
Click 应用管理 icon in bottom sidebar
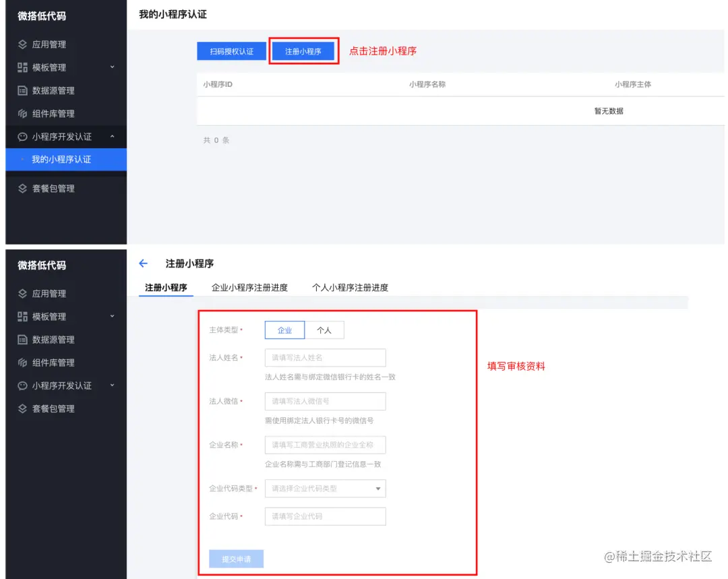[x=22, y=293]
